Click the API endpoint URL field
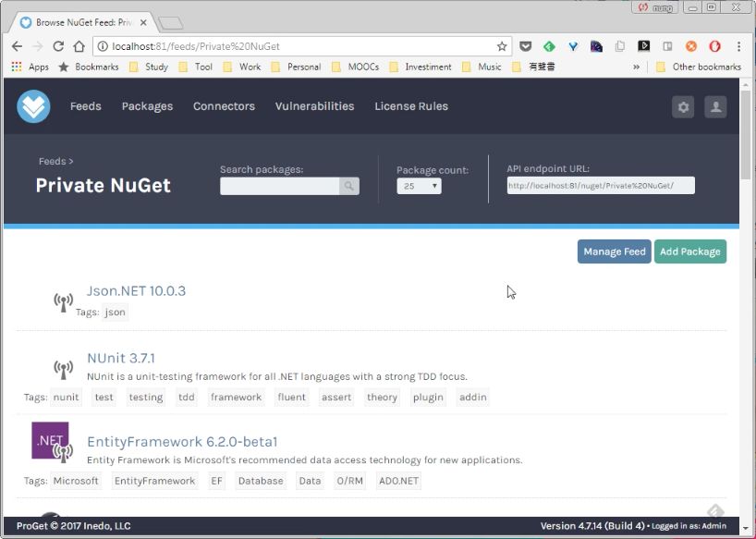 [601, 186]
